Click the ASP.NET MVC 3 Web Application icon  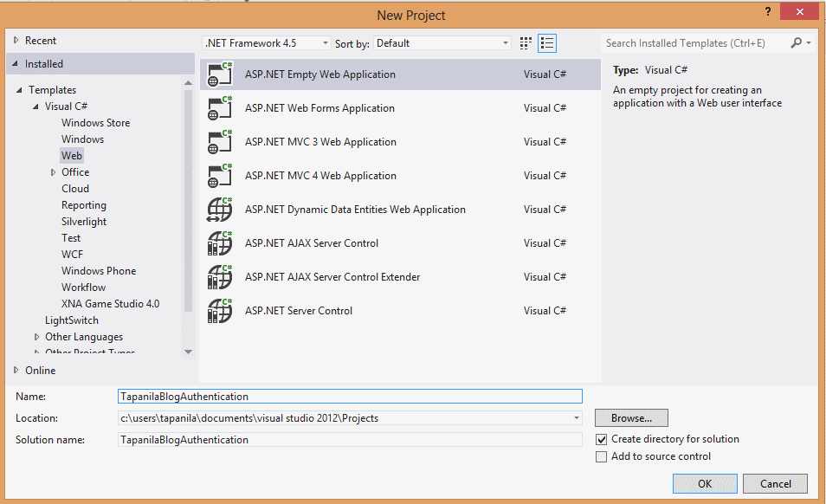[220, 142]
